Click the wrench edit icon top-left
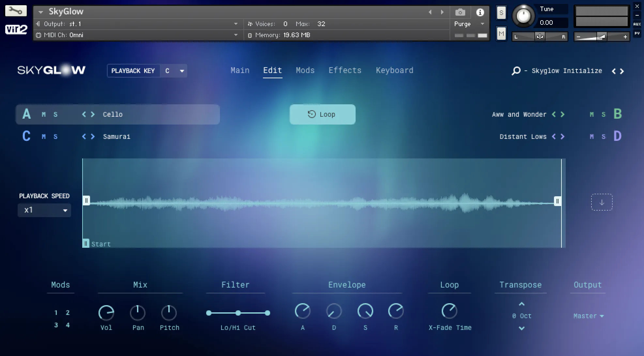This screenshot has width=644, height=356. [15, 10]
